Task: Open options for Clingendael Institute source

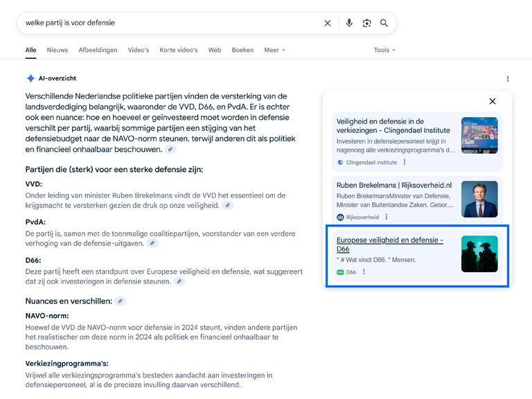Action: [405, 162]
